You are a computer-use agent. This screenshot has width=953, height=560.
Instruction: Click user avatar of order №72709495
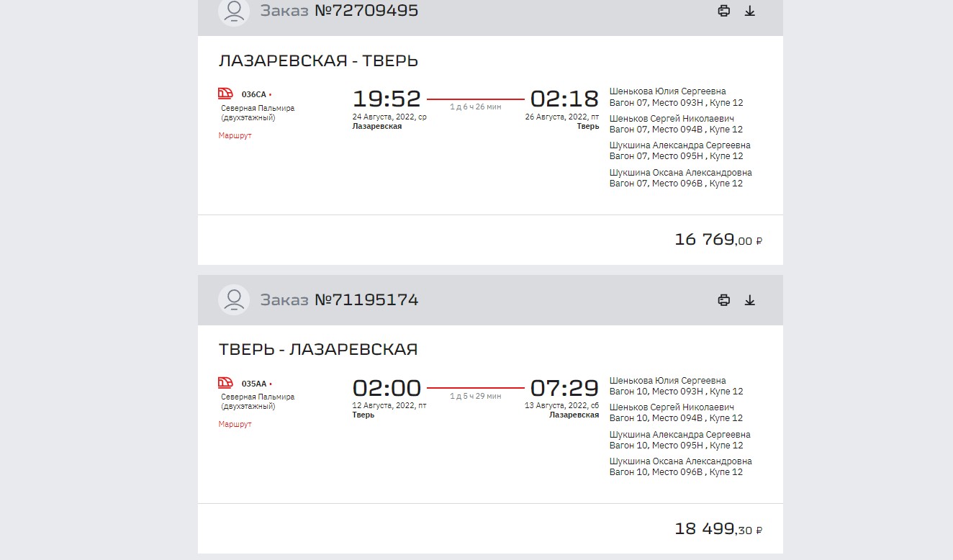coord(234,11)
